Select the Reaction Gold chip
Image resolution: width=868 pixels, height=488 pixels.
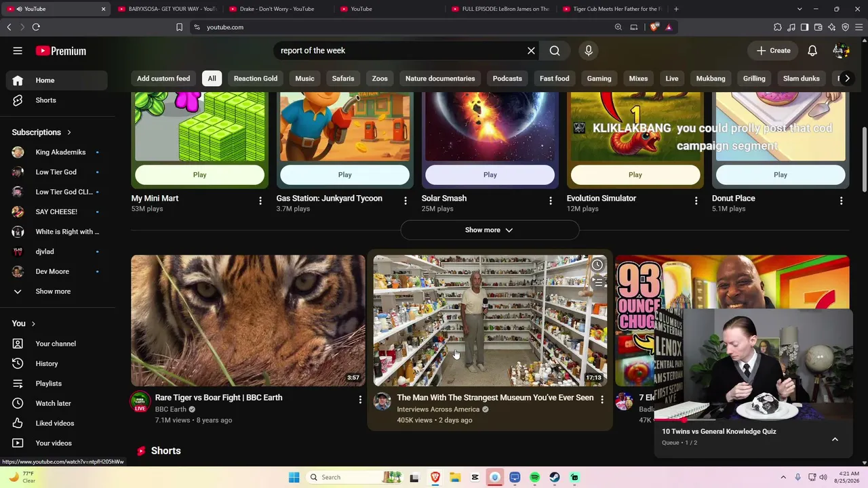point(256,79)
